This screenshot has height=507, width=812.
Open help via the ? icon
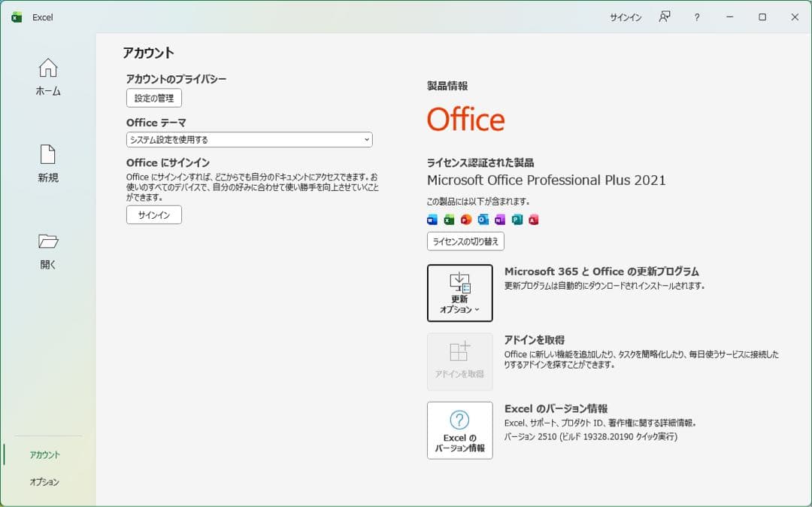(x=697, y=17)
